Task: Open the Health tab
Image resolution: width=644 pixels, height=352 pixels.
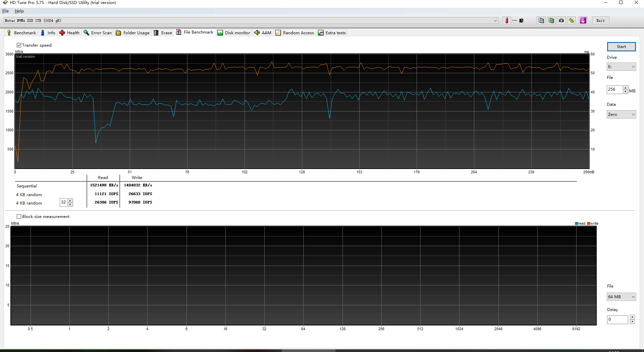Action: pyautogui.click(x=70, y=33)
